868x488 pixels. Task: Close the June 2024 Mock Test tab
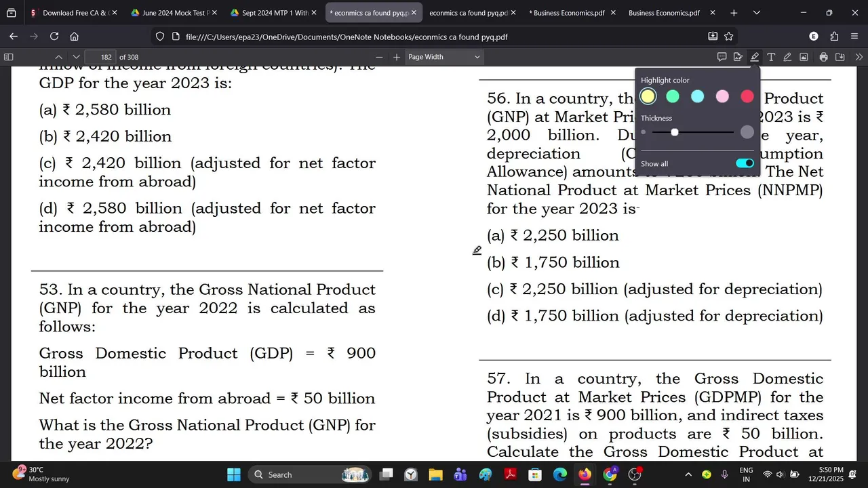[x=214, y=13]
